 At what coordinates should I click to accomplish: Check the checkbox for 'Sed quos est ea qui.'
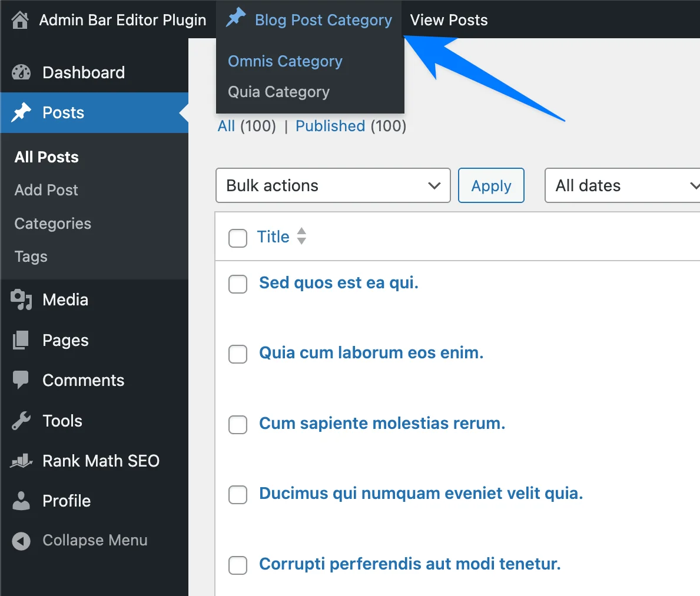point(238,284)
